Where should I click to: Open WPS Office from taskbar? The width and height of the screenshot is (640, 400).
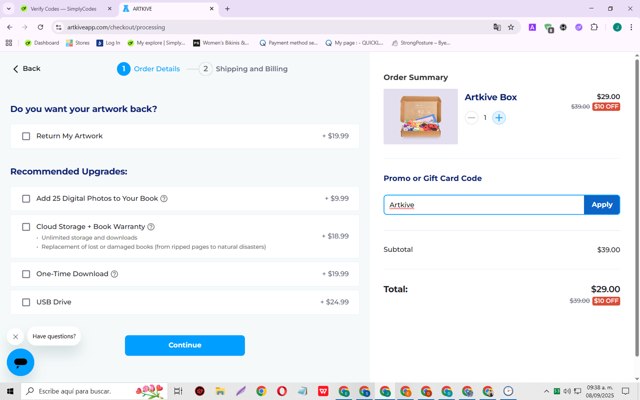tap(323, 391)
